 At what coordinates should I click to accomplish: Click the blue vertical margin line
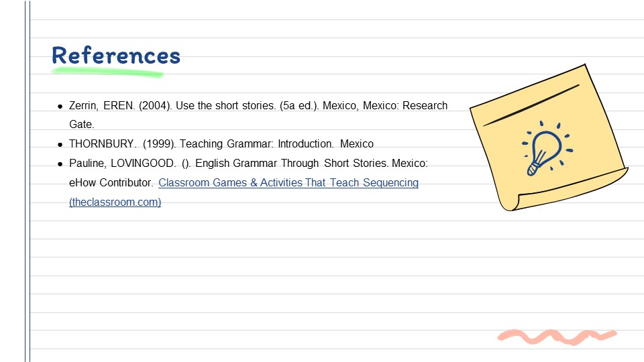(28, 201)
